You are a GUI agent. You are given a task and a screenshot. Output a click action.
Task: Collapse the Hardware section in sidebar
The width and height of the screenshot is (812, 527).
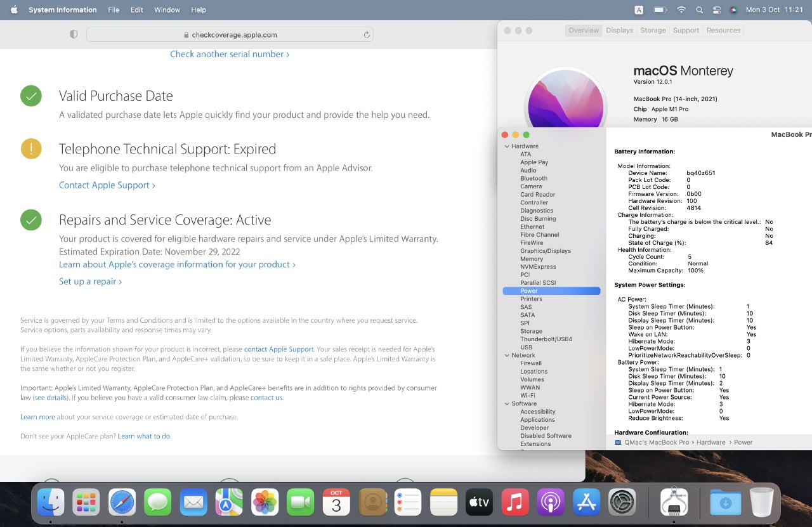(x=507, y=146)
